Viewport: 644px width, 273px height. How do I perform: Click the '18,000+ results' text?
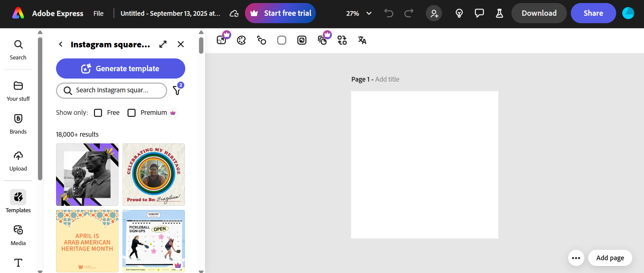pos(77,134)
